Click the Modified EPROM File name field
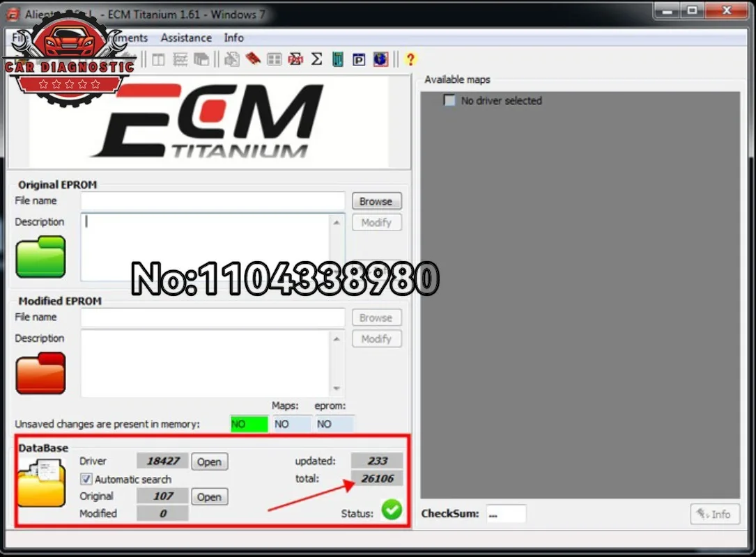 pos(213,317)
